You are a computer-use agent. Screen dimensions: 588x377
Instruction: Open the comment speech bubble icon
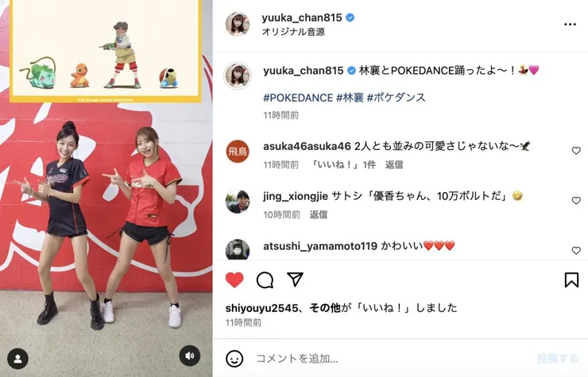pos(265,279)
